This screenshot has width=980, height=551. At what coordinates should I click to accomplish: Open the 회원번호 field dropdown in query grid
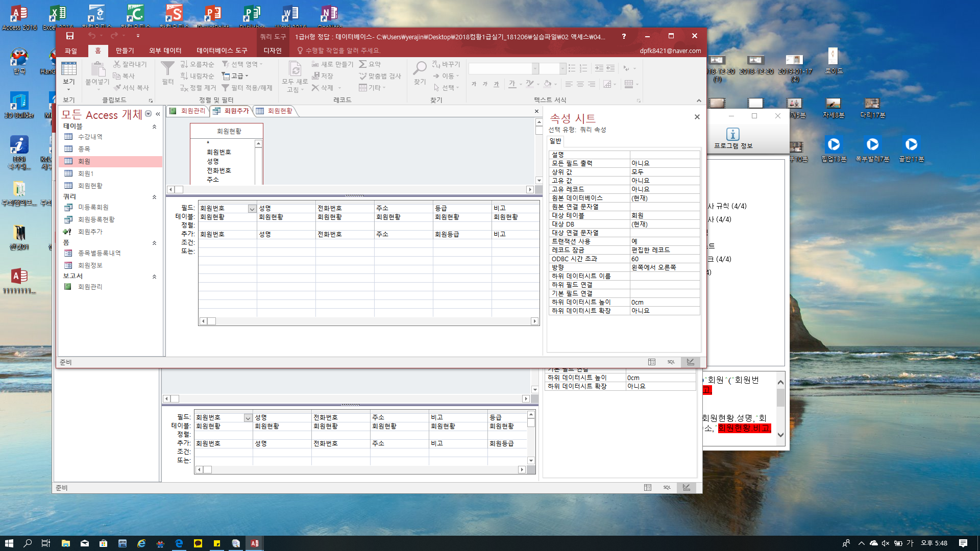tap(252, 209)
